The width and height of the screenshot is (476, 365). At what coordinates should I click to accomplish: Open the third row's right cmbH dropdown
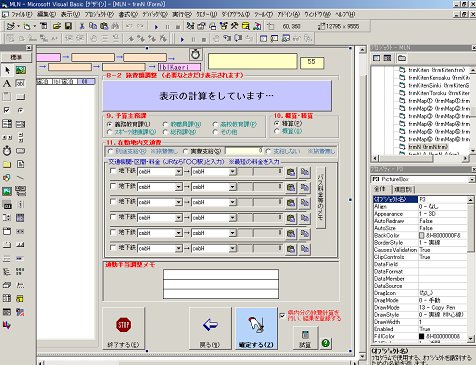(233, 202)
